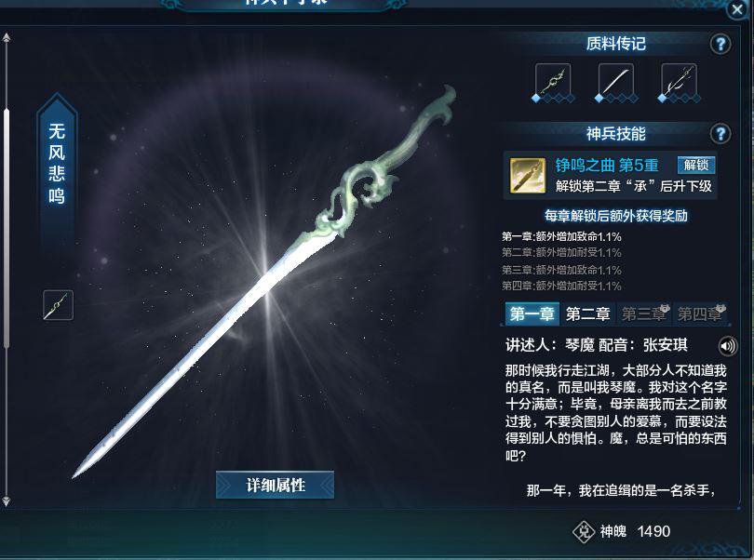Open 详细属性 detailed attributes
The image size is (754, 560).
pos(275,485)
